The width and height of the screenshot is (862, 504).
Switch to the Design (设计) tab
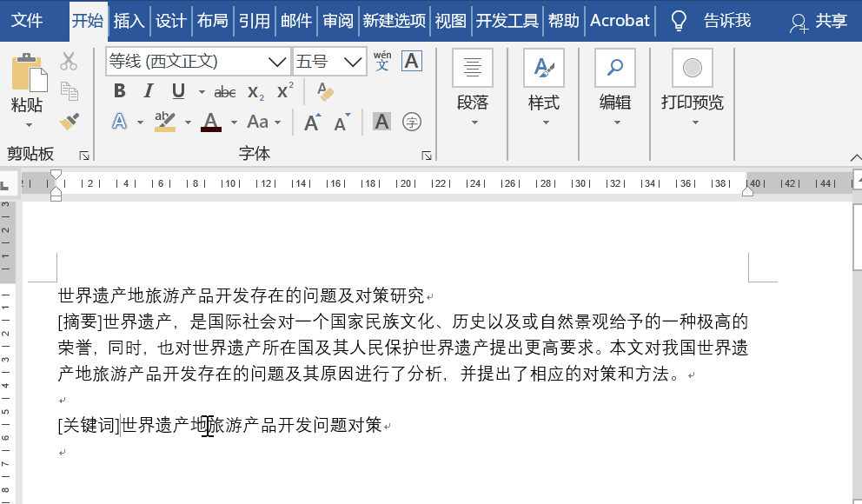coord(170,20)
